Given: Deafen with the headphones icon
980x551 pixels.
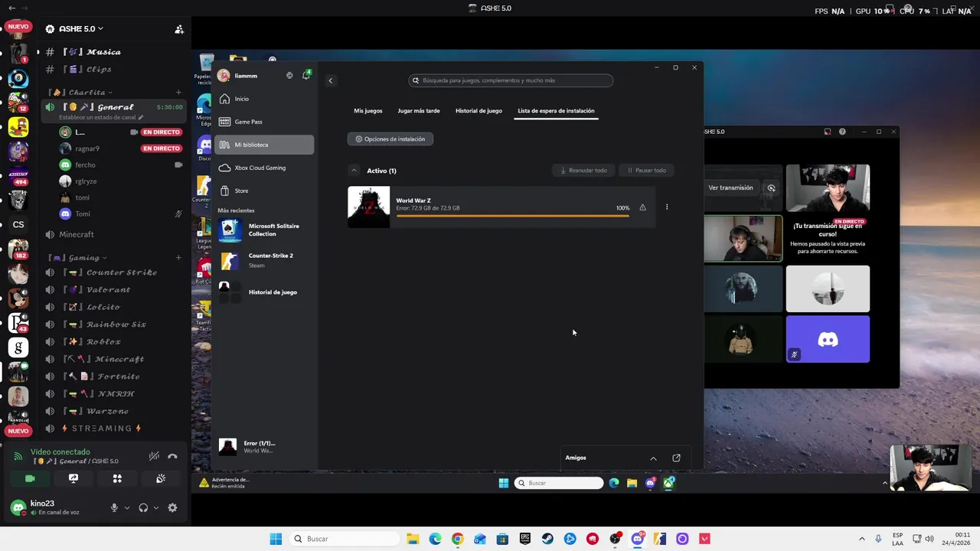Looking at the screenshot, I should [x=143, y=507].
